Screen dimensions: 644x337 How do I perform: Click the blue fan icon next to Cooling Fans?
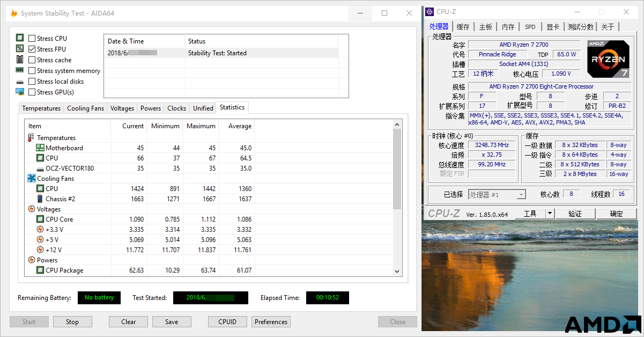[x=31, y=178]
